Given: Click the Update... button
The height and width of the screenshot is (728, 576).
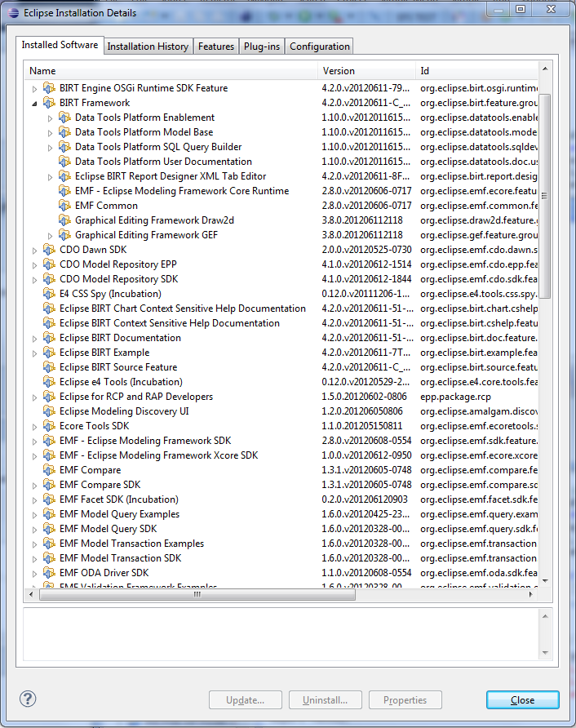Looking at the screenshot, I should pos(245,699).
